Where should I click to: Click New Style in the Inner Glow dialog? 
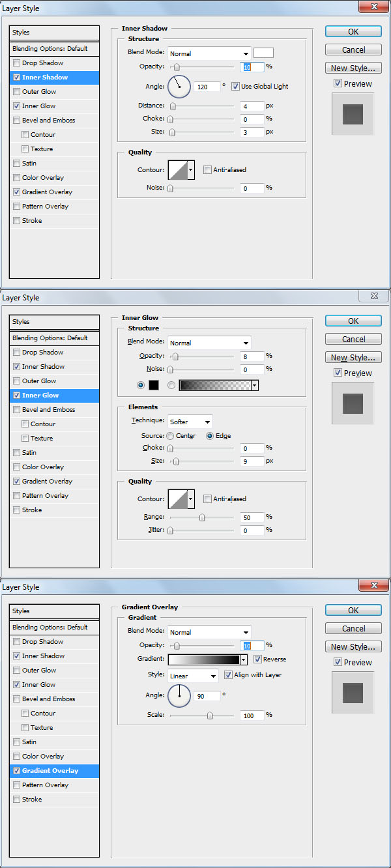pos(353,358)
